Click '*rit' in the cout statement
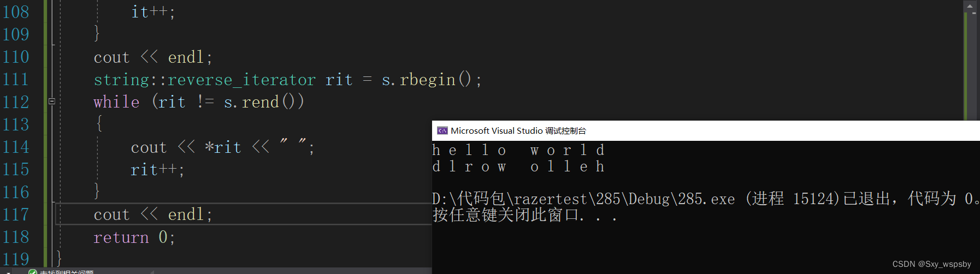This screenshot has height=274, width=980. (x=223, y=147)
